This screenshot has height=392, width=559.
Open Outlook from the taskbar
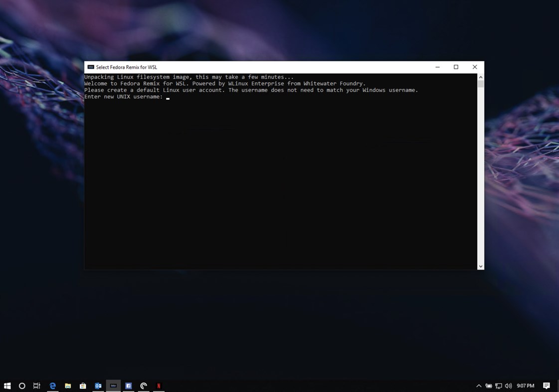[x=98, y=386]
